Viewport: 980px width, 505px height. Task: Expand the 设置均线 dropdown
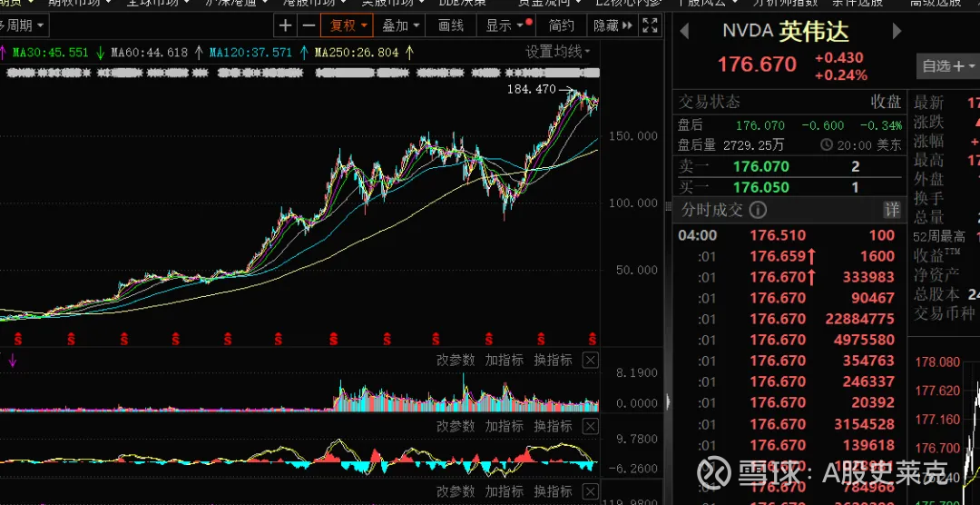(x=558, y=52)
